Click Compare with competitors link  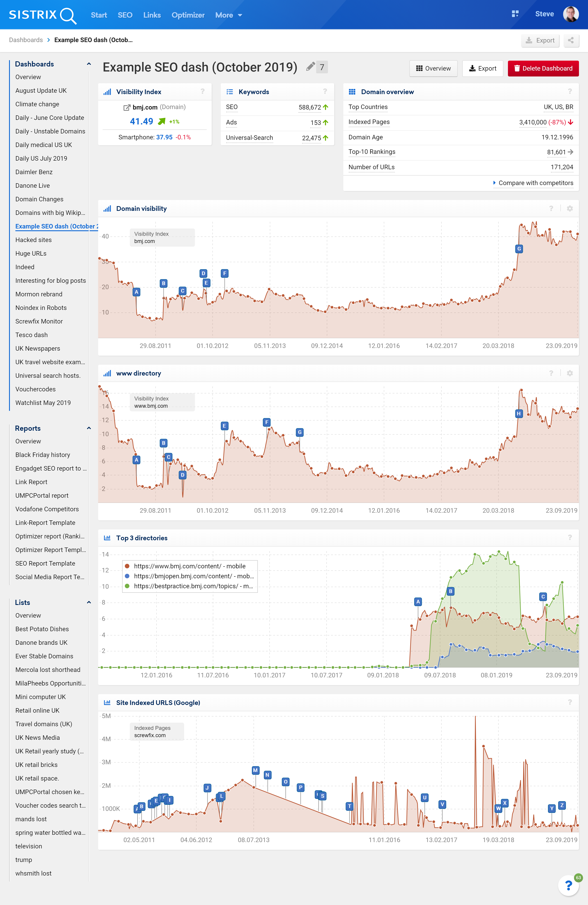[536, 183]
